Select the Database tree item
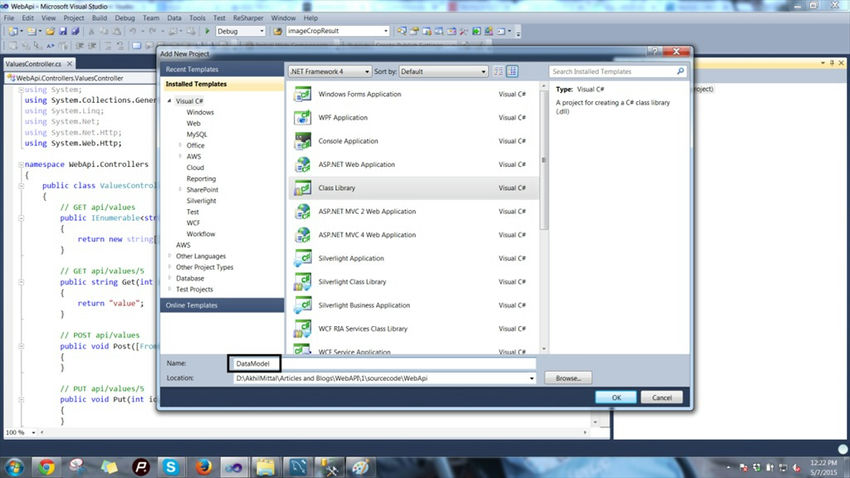Image resolution: width=850 pixels, height=478 pixels. 190,278
